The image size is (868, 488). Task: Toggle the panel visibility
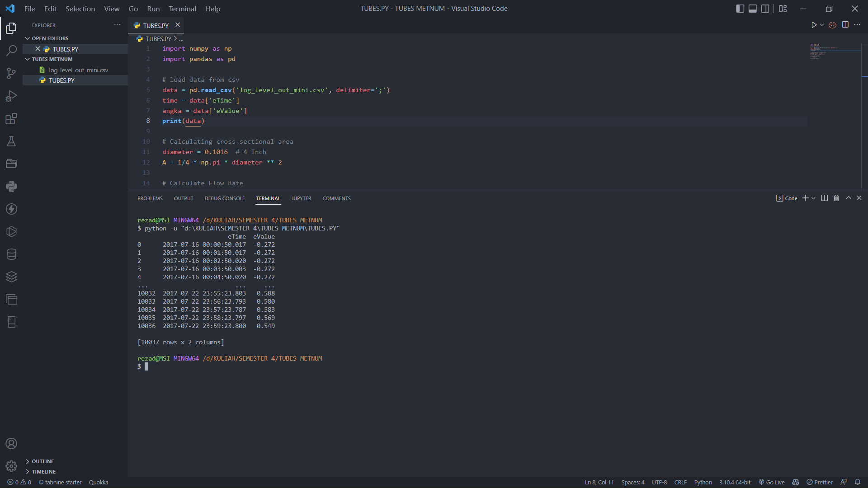tap(752, 8)
